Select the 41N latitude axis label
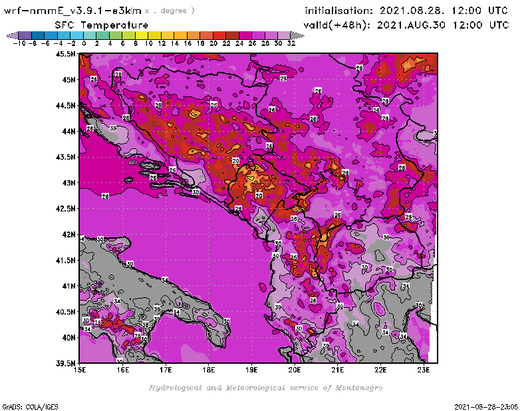Screen dimensions: 532x411 click(x=68, y=286)
